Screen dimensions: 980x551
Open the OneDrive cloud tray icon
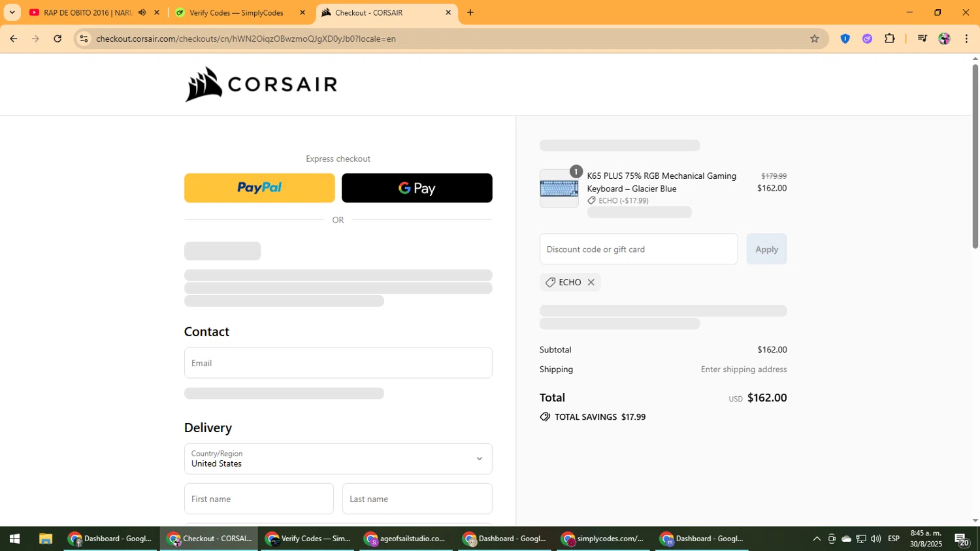846,539
